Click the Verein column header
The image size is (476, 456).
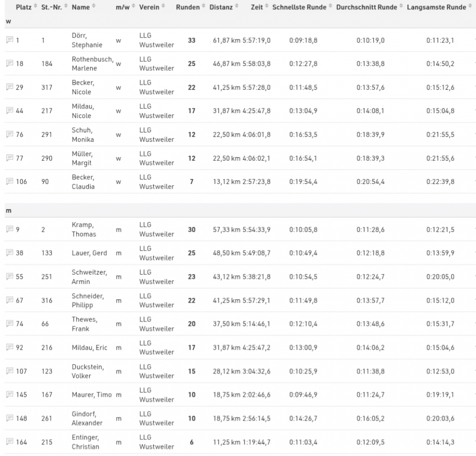pos(149,7)
